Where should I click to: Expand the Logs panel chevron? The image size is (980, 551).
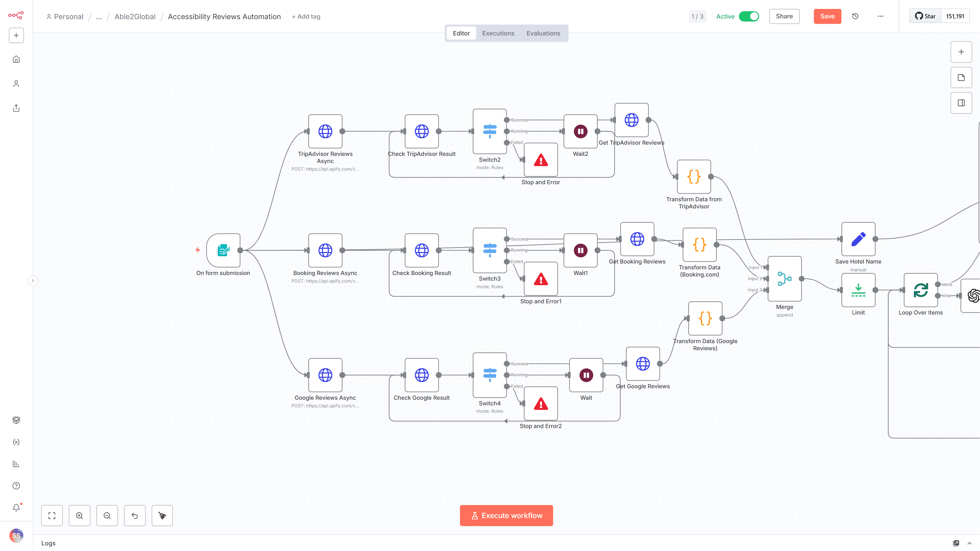click(x=969, y=543)
